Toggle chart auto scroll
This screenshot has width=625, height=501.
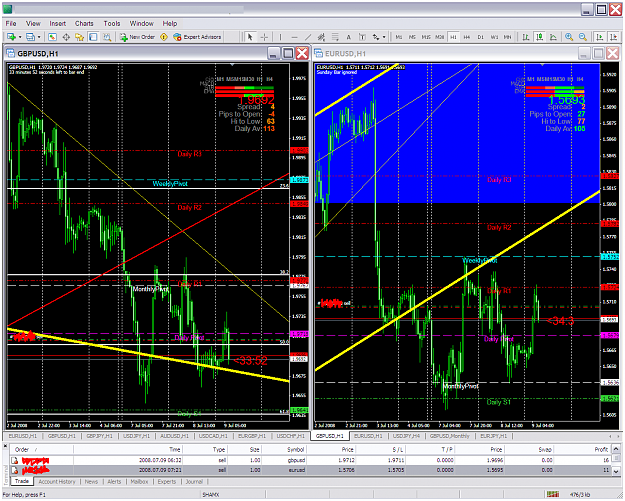599,37
